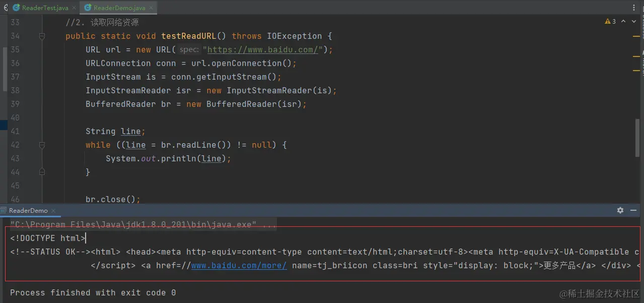The image size is (644, 303).
Task: Collapse the testReadURL method fold marker
Action: [x=42, y=36]
